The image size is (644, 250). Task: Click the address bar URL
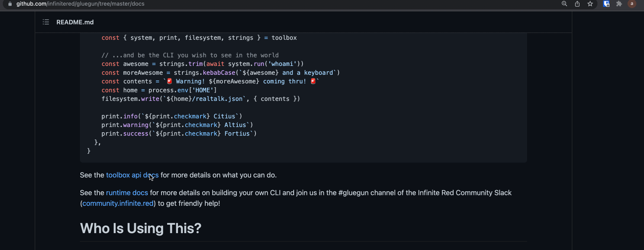click(80, 4)
